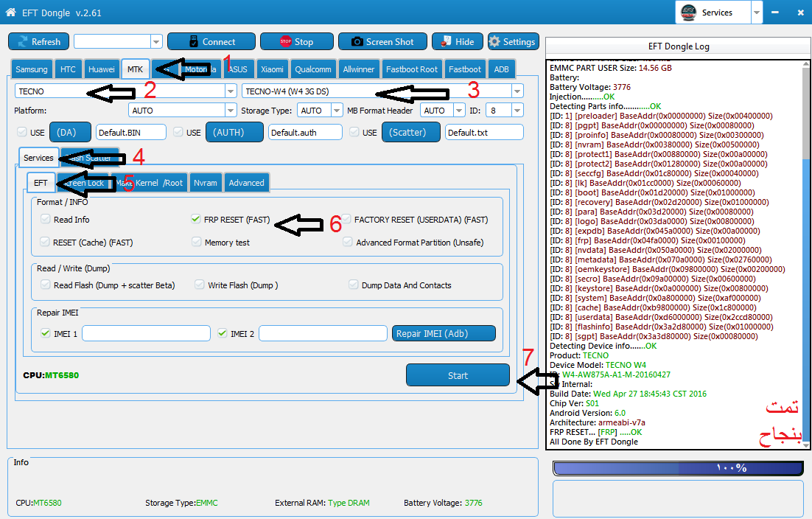
Task: Click the red Stop sign icon
Action: pyautogui.click(x=285, y=42)
